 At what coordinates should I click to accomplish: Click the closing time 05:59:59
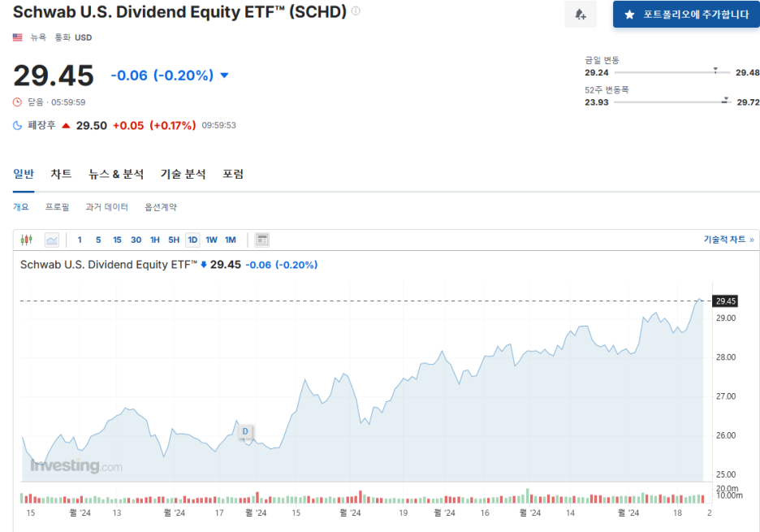(68, 102)
